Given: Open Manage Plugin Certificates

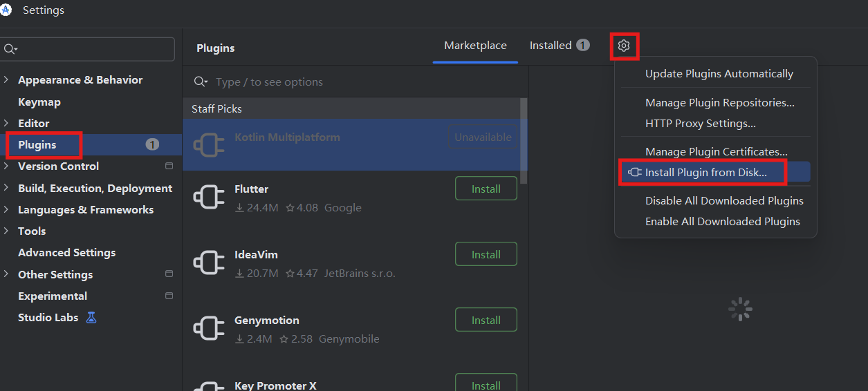Looking at the screenshot, I should pyautogui.click(x=716, y=152).
